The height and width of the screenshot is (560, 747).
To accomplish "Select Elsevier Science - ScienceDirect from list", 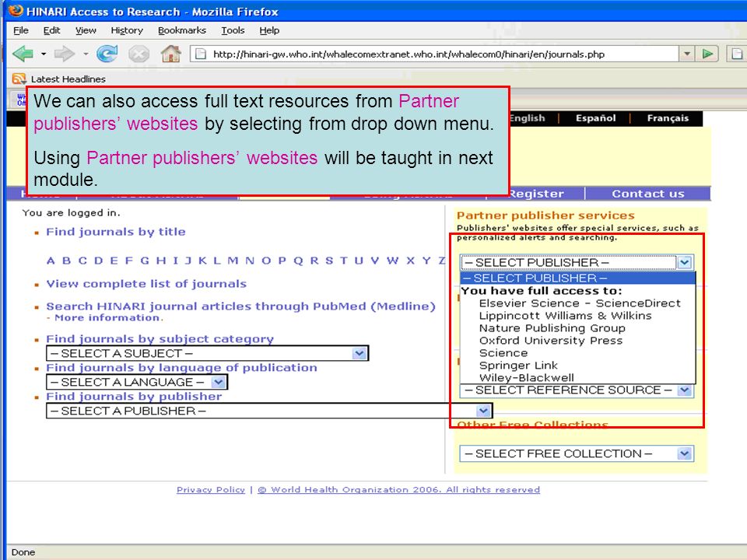I will [580, 303].
